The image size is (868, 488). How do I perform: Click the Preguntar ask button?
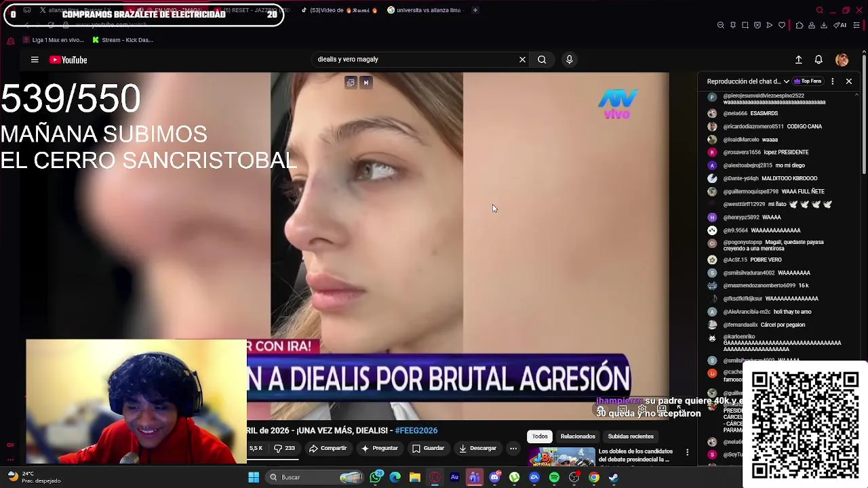pos(380,448)
